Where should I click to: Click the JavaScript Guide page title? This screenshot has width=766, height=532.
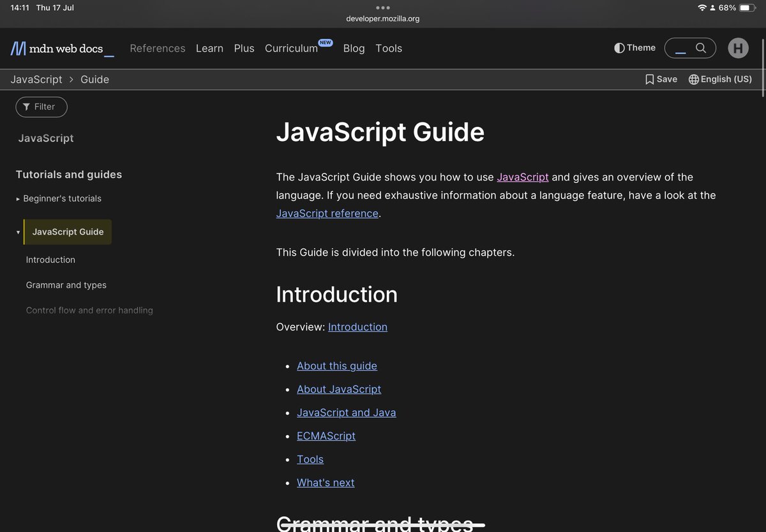pyautogui.click(x=380, y=133)
